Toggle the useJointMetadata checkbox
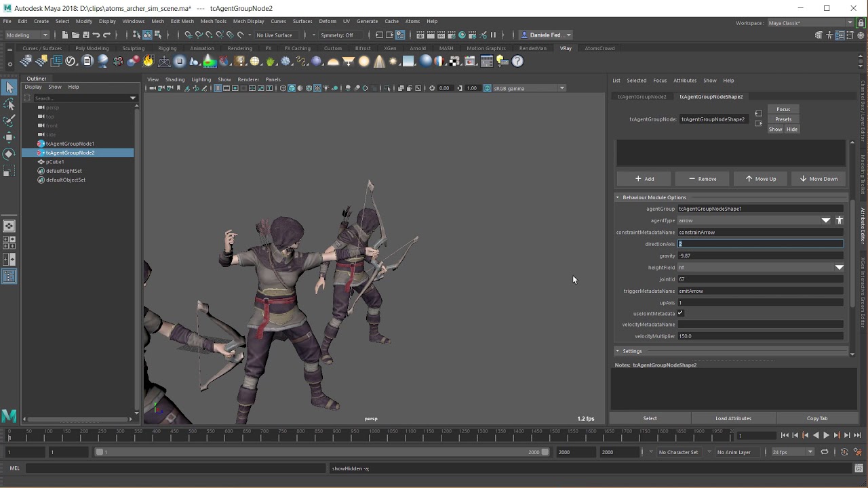Image resolution: width=868 pixels, height=488 pixels. [680, 313]
